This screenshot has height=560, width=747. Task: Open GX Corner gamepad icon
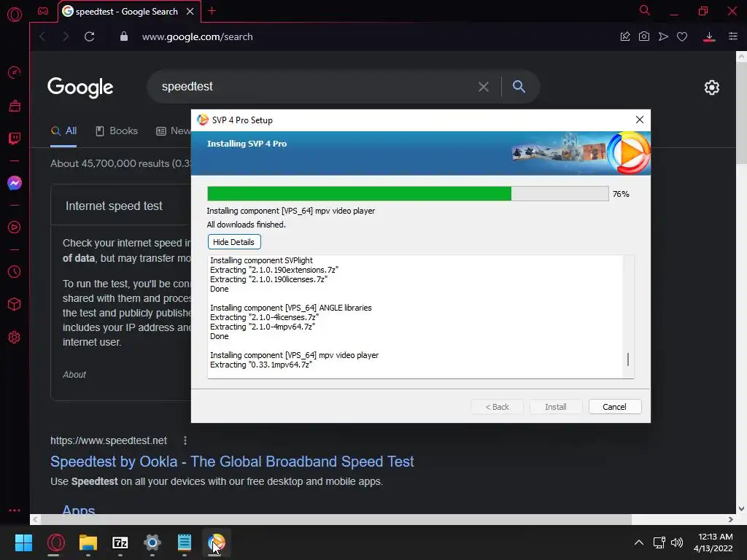43,11
